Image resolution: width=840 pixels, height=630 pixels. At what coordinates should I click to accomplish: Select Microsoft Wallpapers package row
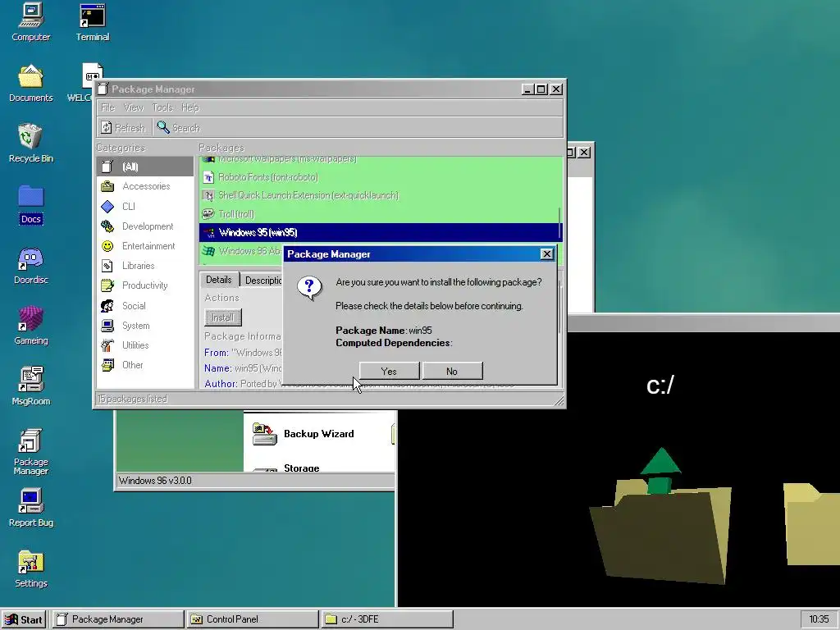(x=379, y=160)
